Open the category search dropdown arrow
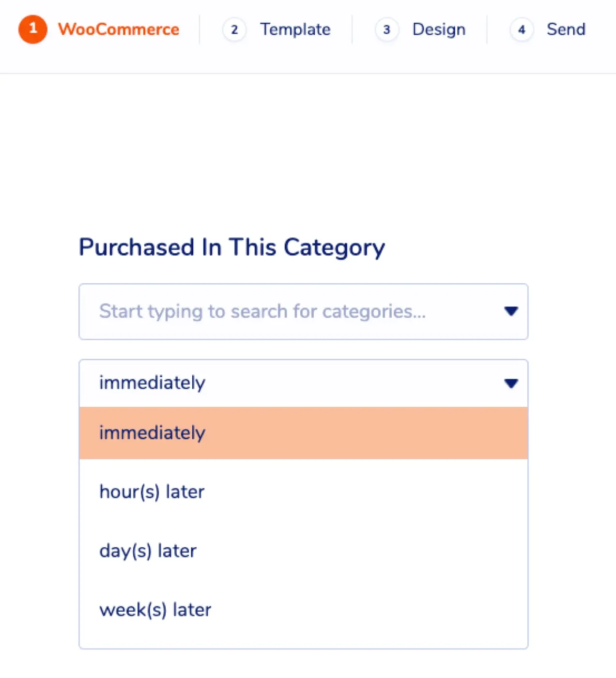This screenshot has width=616, height=678. coord(511,311)
